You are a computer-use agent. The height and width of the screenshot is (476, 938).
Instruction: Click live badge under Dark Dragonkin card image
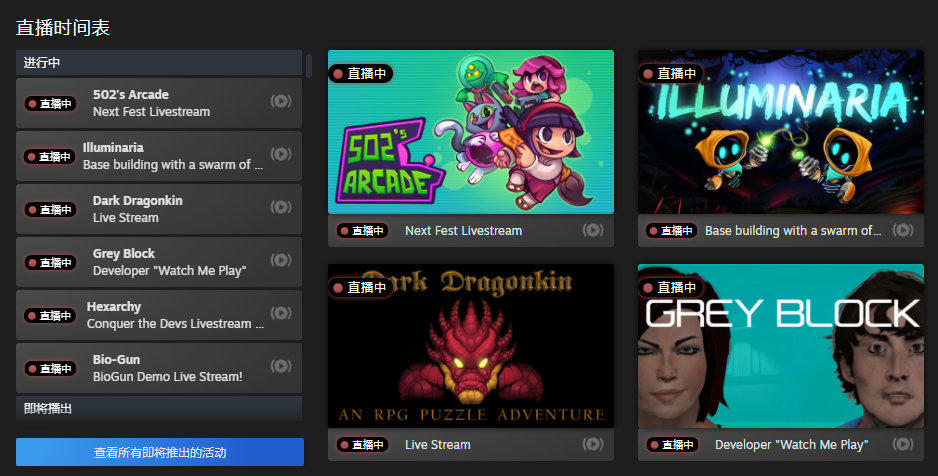(363, 445)
